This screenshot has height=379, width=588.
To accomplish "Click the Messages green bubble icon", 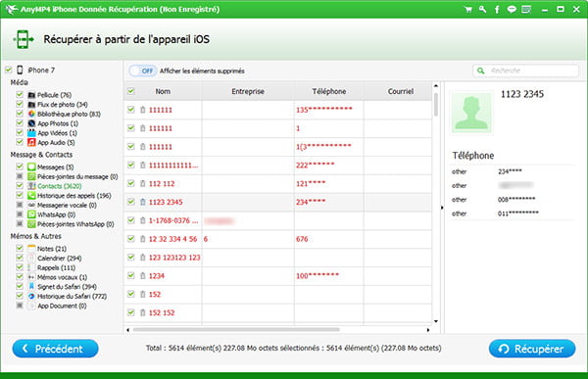I will pos(31,166).
